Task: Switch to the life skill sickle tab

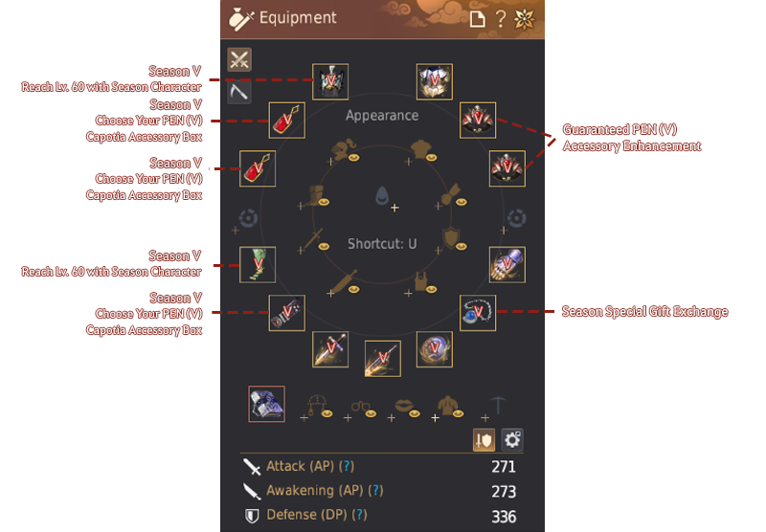Action: (239, 92)
